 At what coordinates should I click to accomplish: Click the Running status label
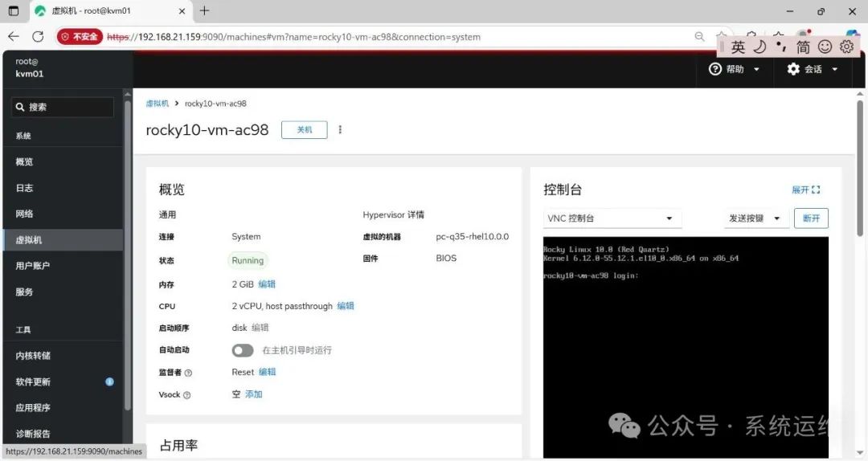pos(248,260)
